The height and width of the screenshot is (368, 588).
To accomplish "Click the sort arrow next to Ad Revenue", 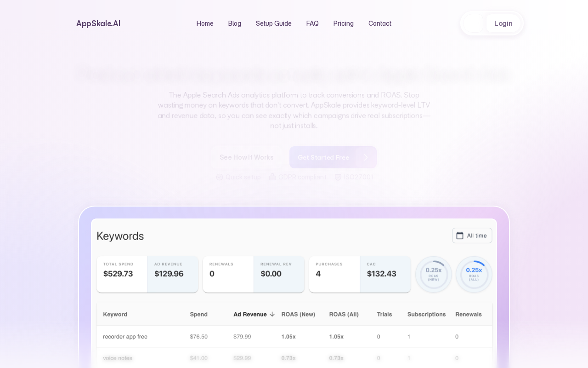I will click(272, 314).
